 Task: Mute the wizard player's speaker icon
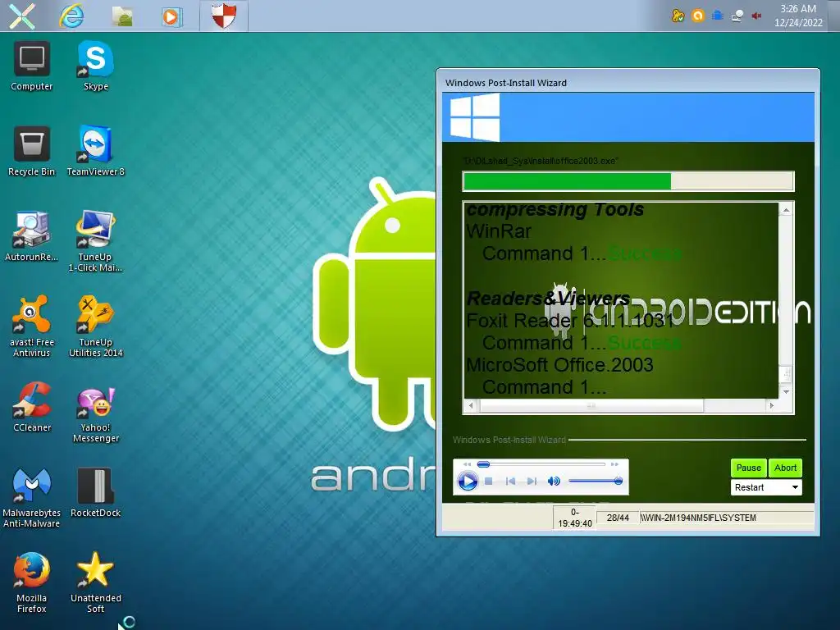click(x=554, y=481)
